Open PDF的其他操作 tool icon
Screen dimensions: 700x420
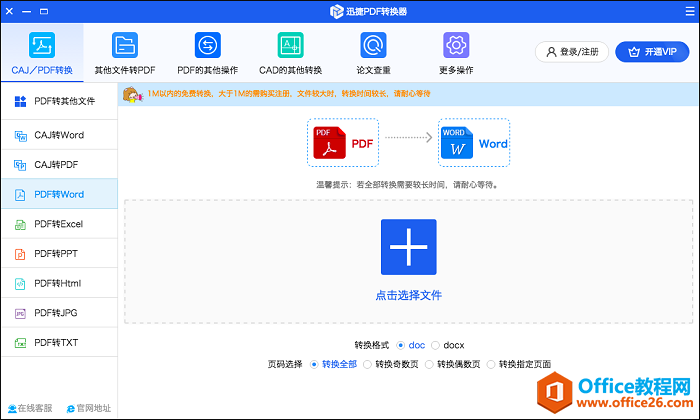pos(207,46)
